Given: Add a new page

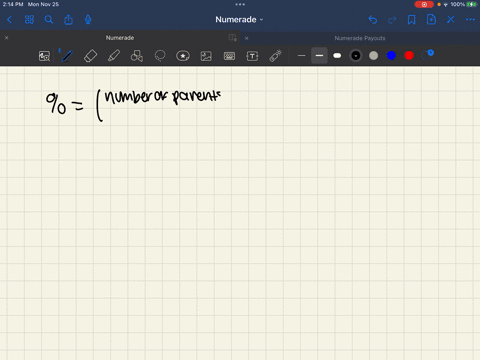Looking at the screenshot, I should pos(431,19).
